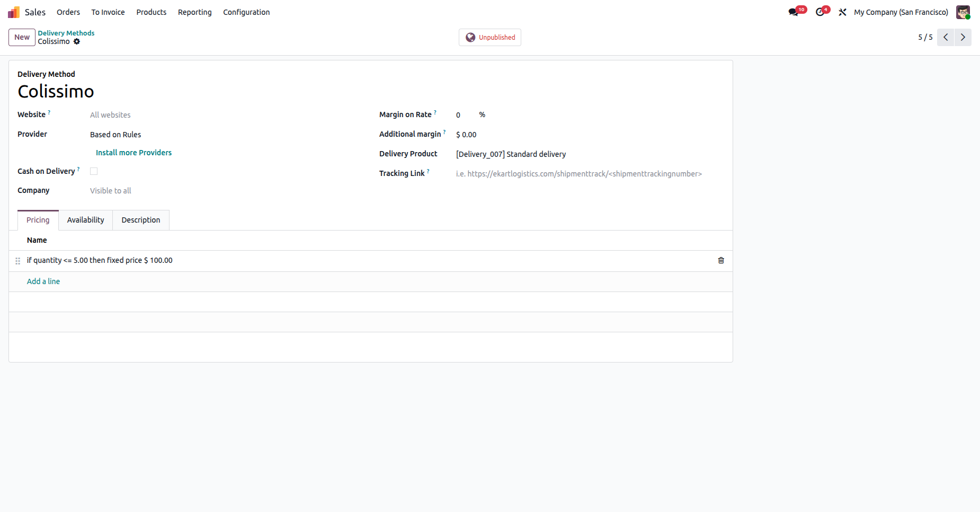Open the activities clock icon

820,12
